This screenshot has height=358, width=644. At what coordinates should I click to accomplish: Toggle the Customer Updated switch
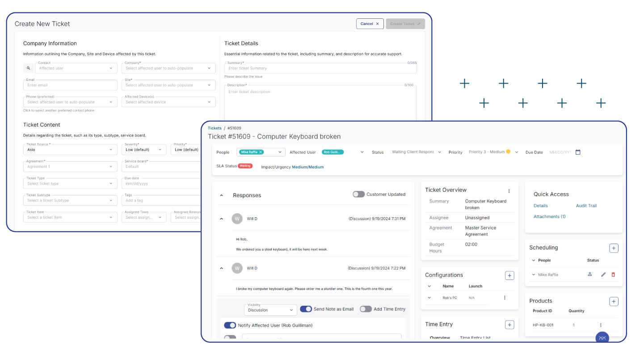click(358, 194)
